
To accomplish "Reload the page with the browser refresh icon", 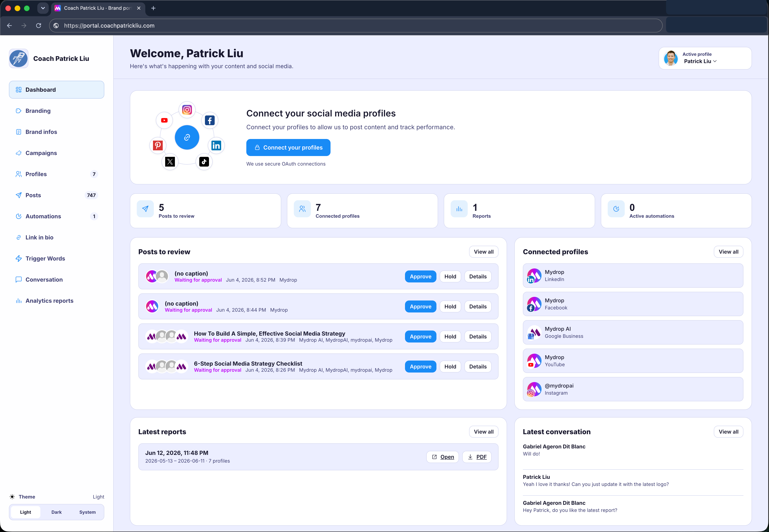I will [39, 26].
